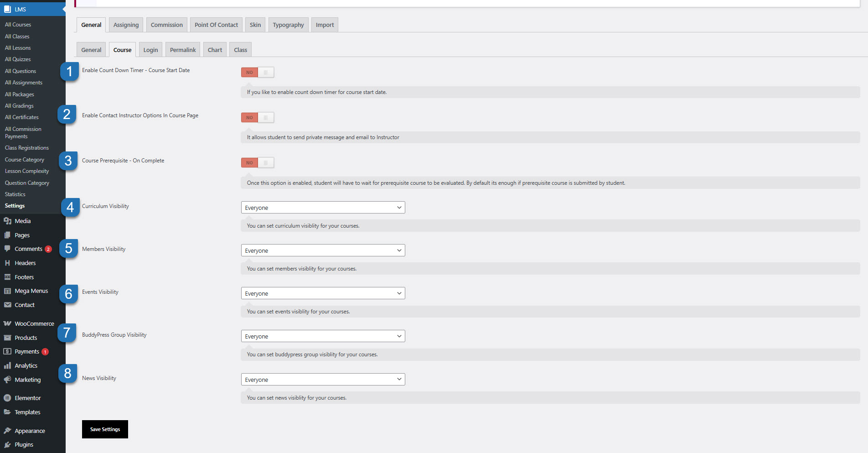Click the Appearance paintbrush icon
Viewport: 868px width, 453px height.
coord(7,431)
